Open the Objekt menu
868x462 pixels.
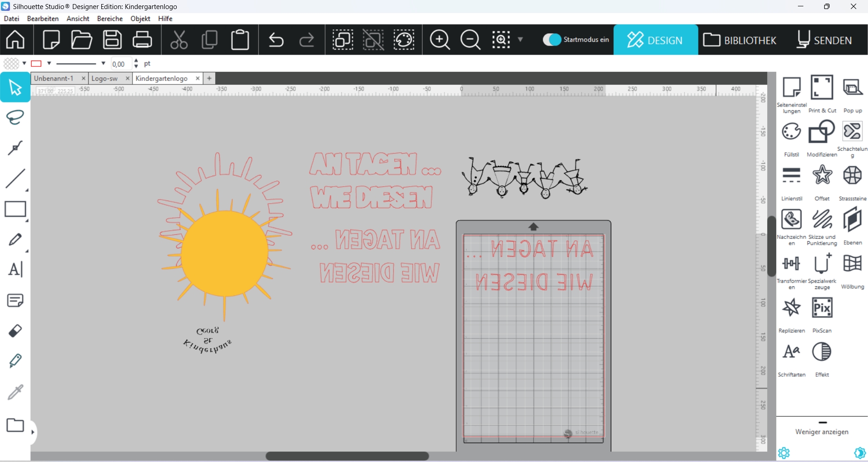pyautogui.click(x=140, y=19)
